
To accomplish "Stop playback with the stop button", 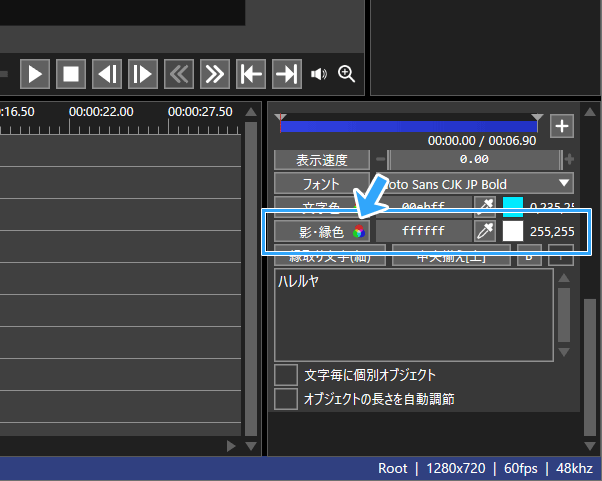I will click(71, 74).
